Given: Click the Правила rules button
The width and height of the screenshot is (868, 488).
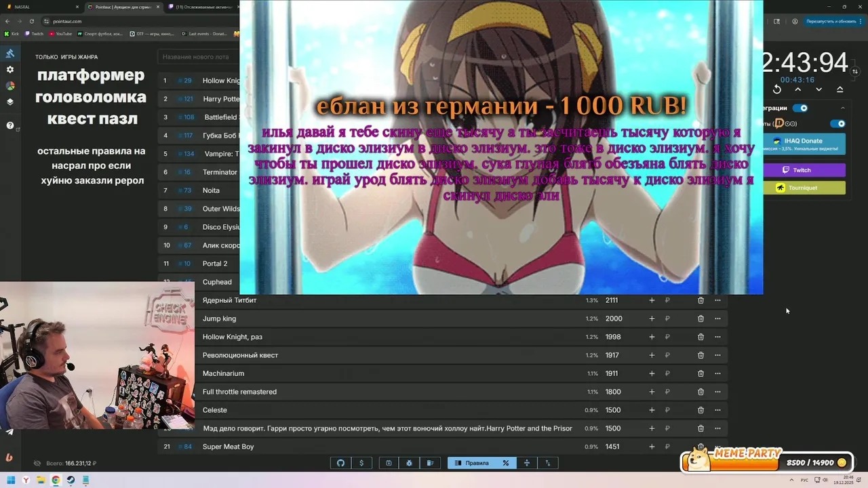Looking at the screenshot, I should point(472,463).
